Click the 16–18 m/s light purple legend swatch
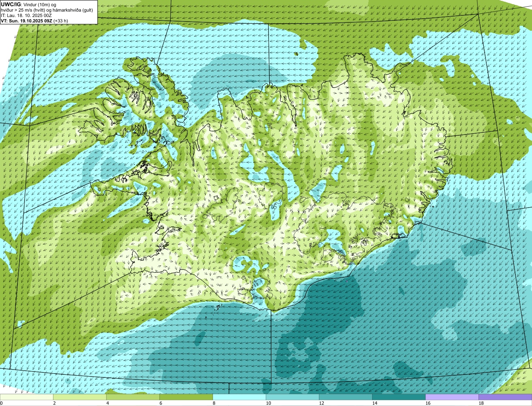Image resolution: width=532 pixels, height=406 pixels. pos(452,397)
